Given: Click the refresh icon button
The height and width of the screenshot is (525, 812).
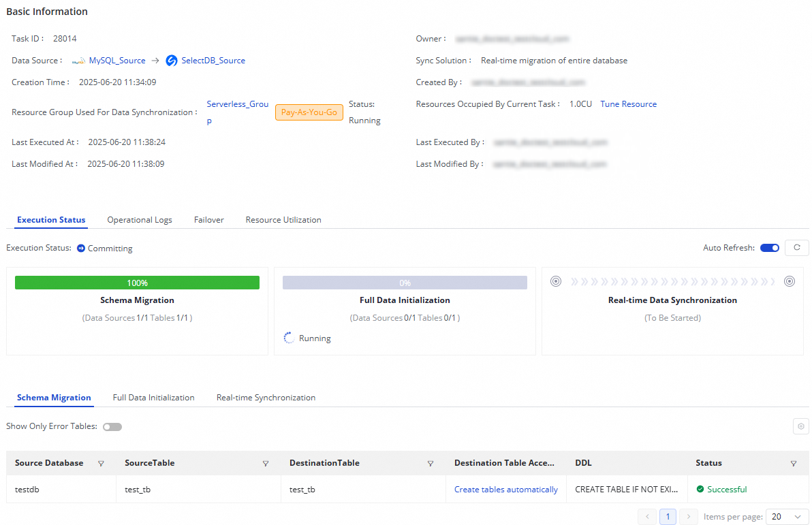Looking at the screenshot, I should click(796, 248).
